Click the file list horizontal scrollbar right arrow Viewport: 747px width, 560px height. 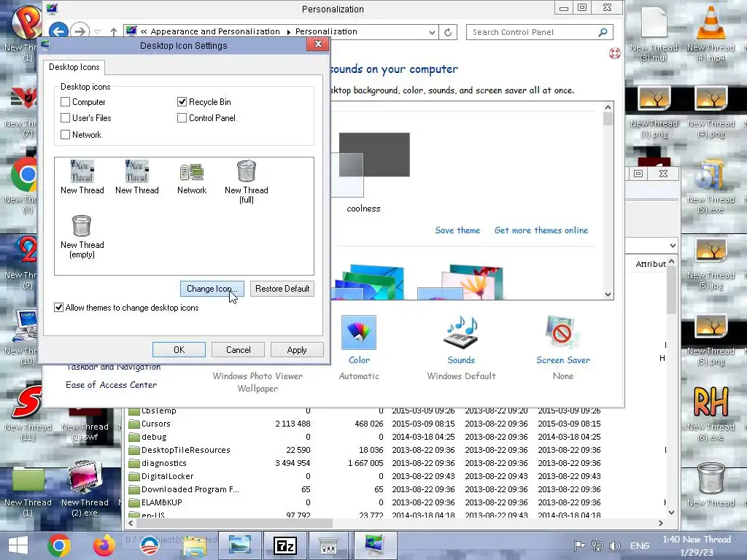660,523
